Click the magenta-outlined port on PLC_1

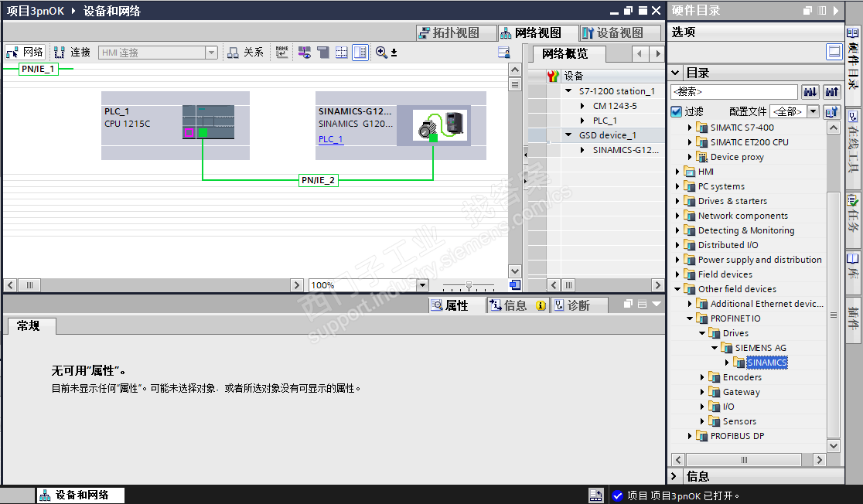pos(189,133)
